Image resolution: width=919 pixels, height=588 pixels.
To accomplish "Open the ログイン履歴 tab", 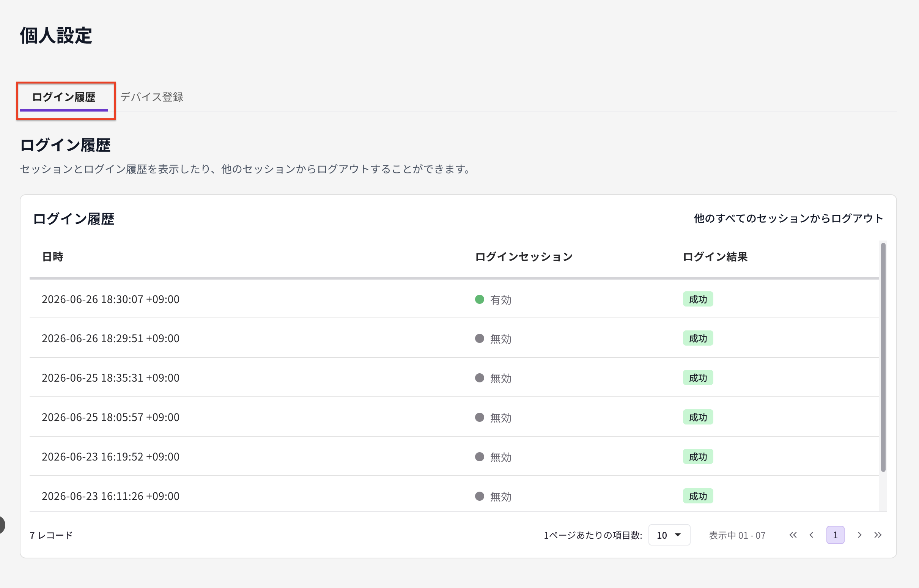I will pos(64,97).
